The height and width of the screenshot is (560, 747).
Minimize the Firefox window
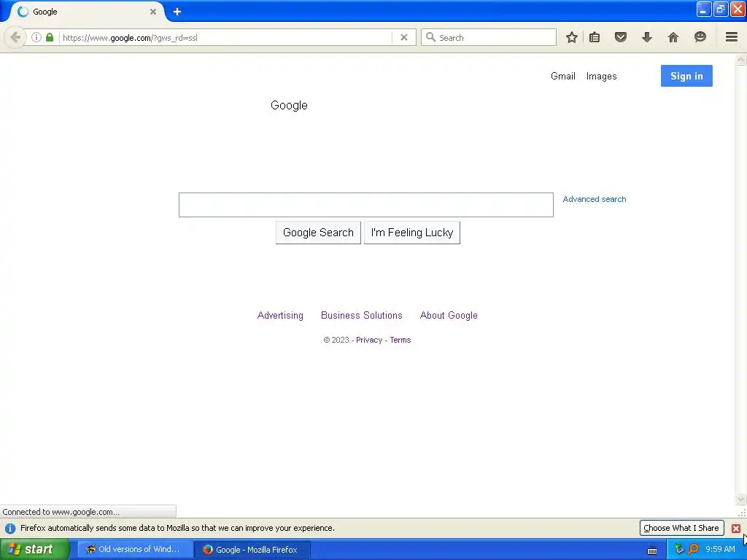pyautogui.click(x=703, y=9)
